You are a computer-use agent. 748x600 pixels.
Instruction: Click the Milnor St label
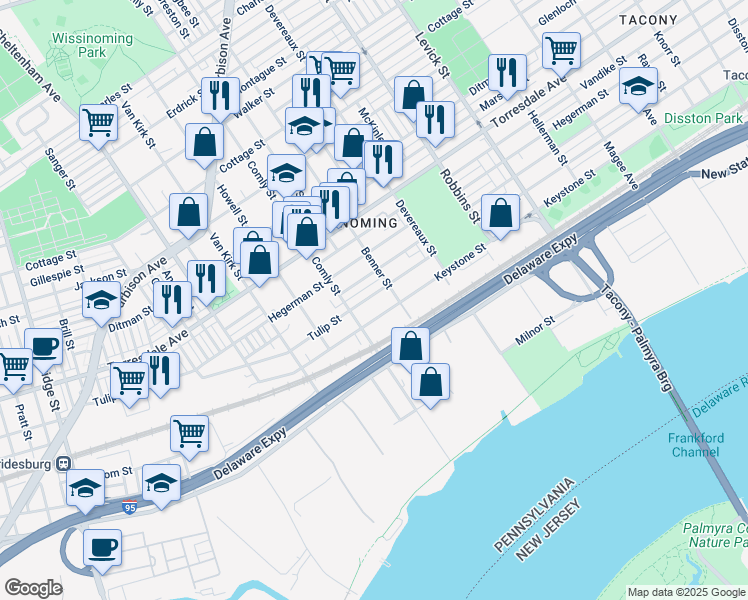pos(535,331)
